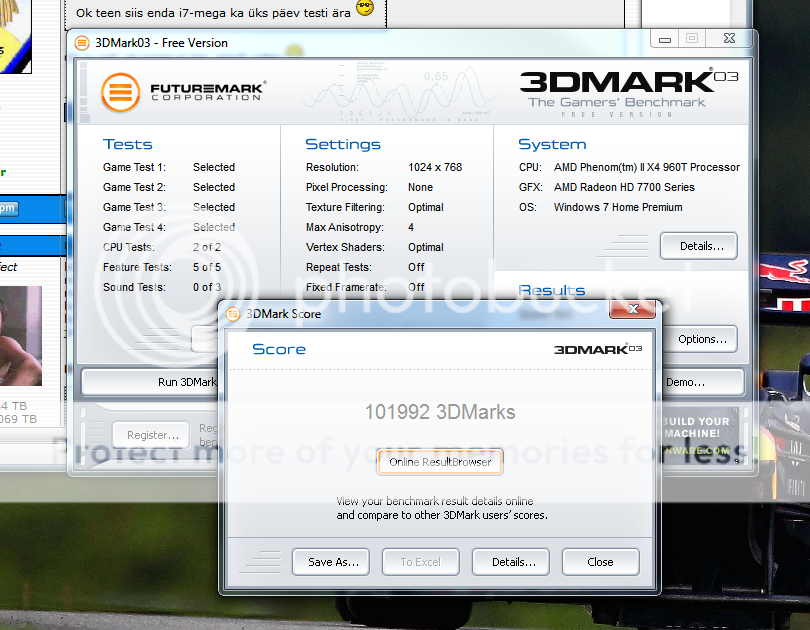Close the 3DMark Score dialog with the red X
Screen dimensions: 810x630
[x=633, y=309]
